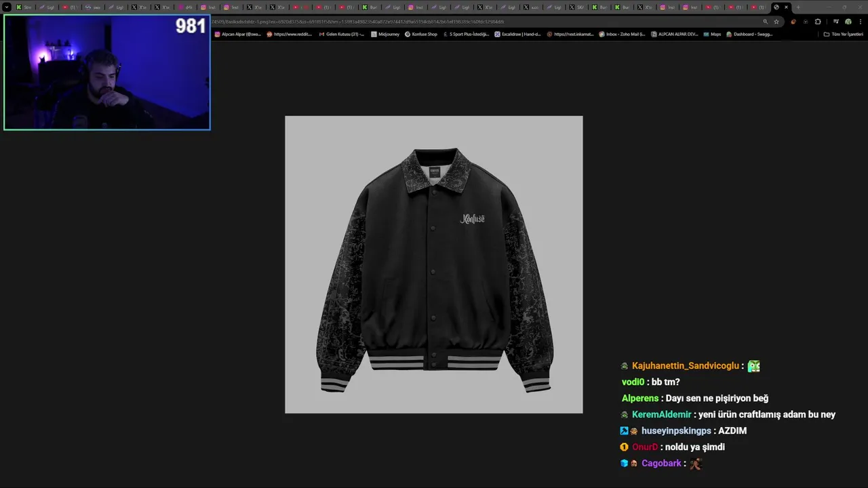
Task: Click username Cagobark in chat
Action: (x=661, y=464)
